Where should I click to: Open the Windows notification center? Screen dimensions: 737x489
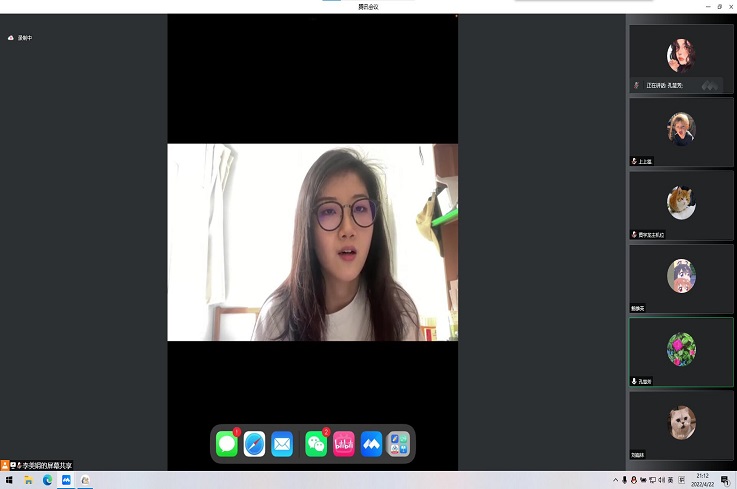pos(725,481)
